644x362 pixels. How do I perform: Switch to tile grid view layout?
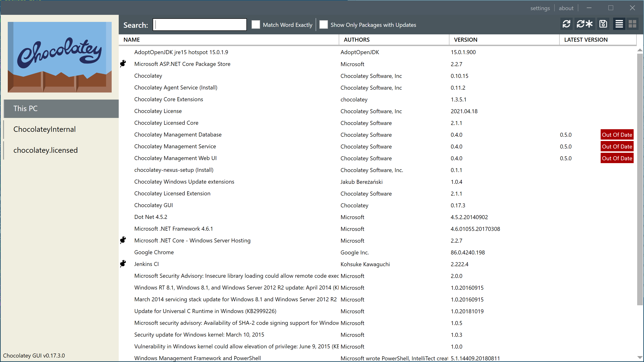coord(632,24)
